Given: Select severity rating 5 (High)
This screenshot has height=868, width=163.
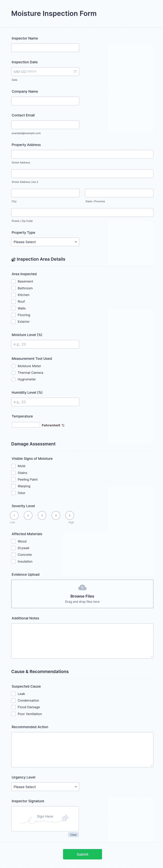Looking at the screenshot, I should [70, 516].
